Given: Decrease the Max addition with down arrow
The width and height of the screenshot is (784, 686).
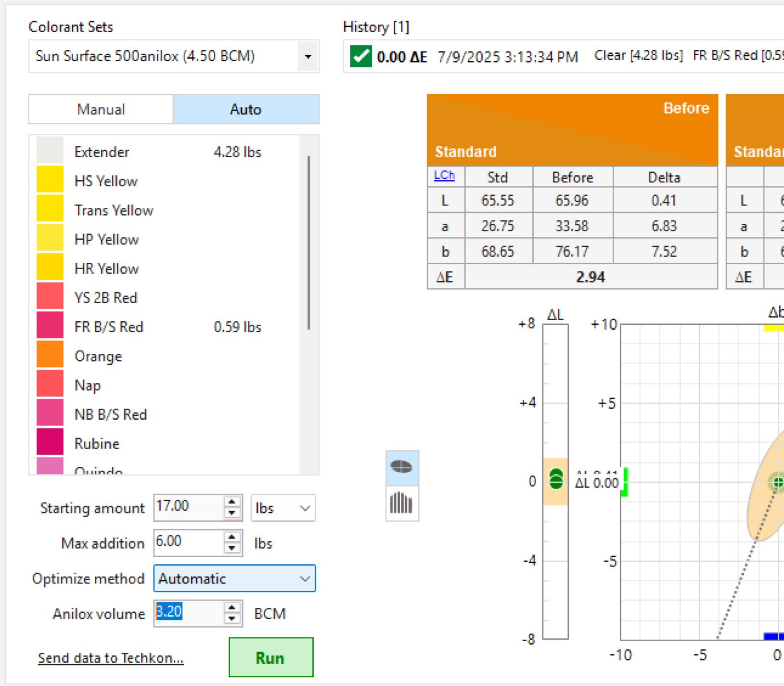Looking at the screenshot, I should (232, 548).
